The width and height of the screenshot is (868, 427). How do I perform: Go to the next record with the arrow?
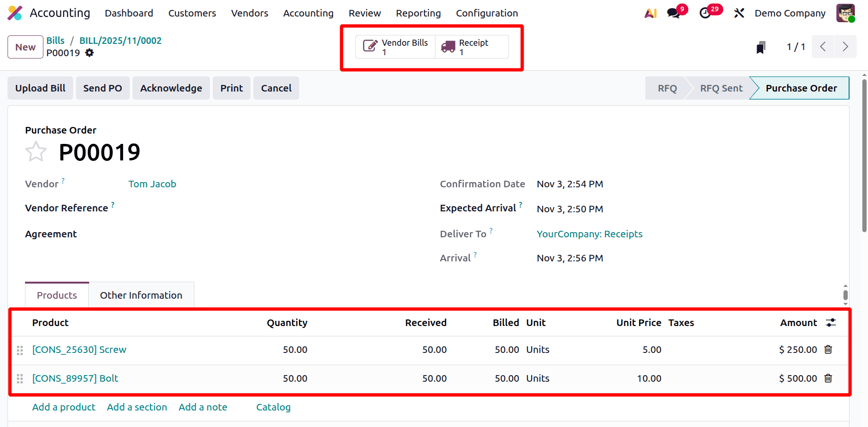pyautogui.click(x=845, y=46)
